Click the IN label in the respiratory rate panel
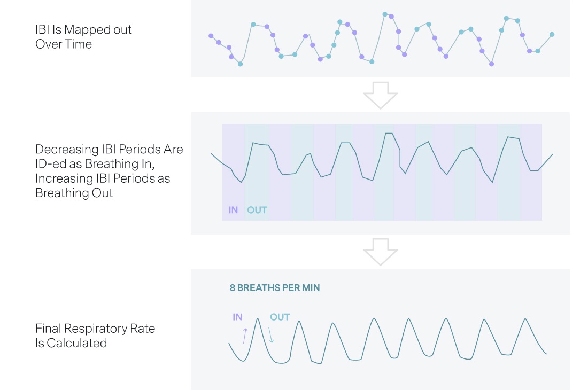The height and width of the screenshot is (390, 588). (x=237, y=317)
